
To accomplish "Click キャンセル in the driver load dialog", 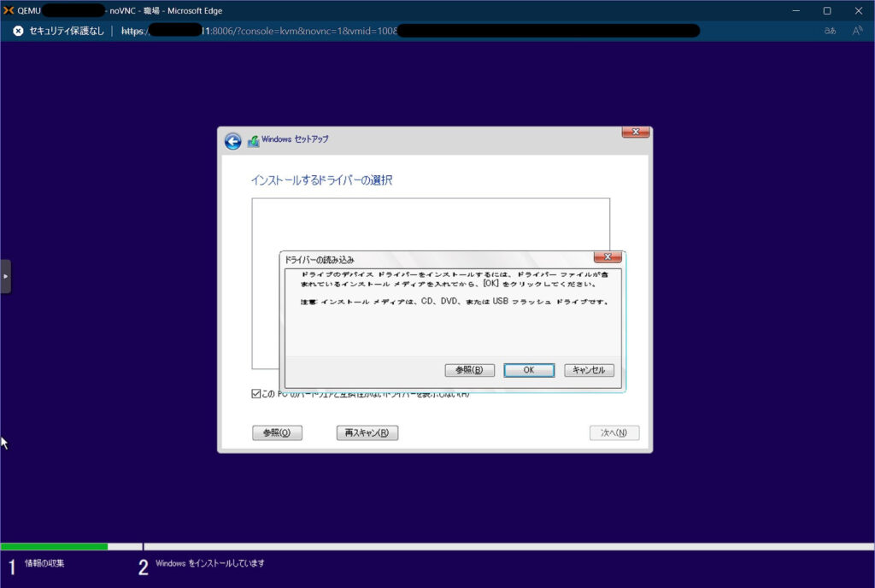I will pyautogui.click(x=589, y=370).
